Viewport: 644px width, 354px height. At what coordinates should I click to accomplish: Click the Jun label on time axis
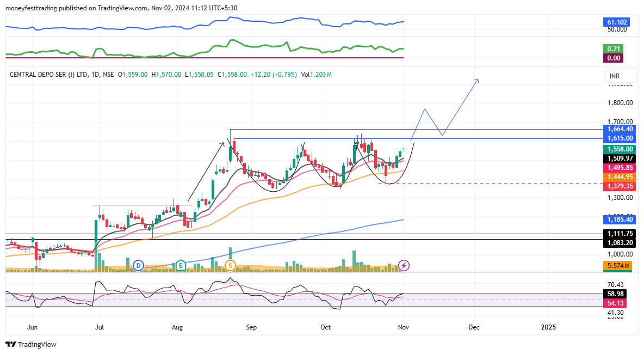32,327
